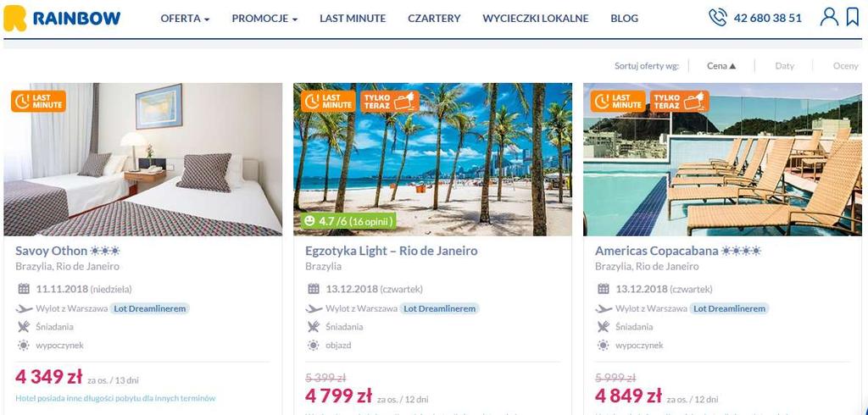Screen dimensions: 868x415
Task: Click Tylko Teraz badge on Americas Copacabana
Action: (x=680, y=102)
